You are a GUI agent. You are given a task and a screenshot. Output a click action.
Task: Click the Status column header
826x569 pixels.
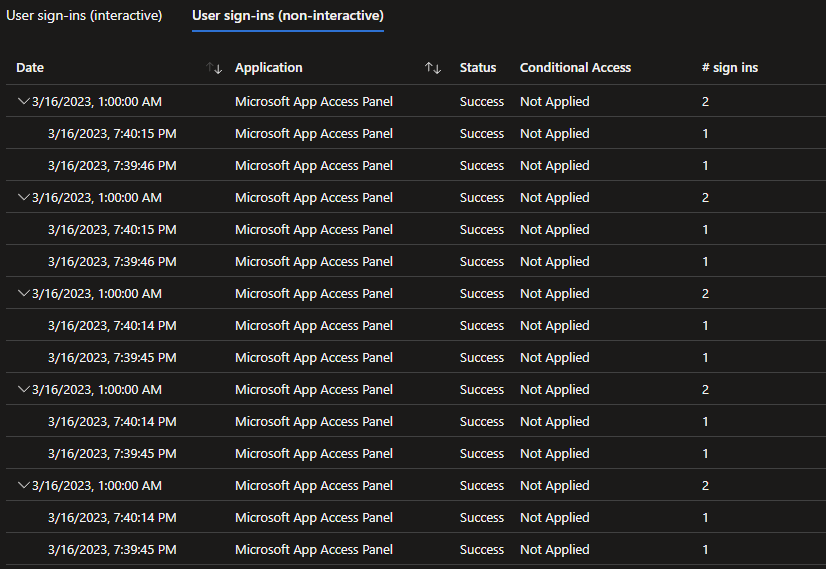(x=478, y=68)
